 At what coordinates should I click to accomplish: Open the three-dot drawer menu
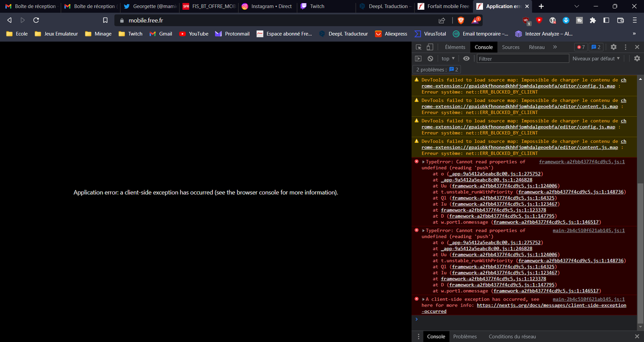coord(419,337)
